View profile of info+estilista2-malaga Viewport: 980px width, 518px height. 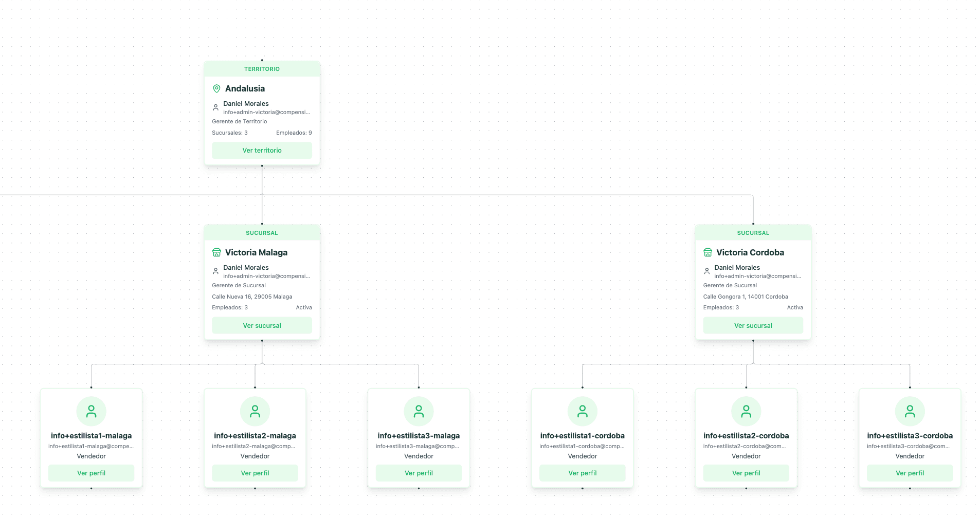point(255,473)
